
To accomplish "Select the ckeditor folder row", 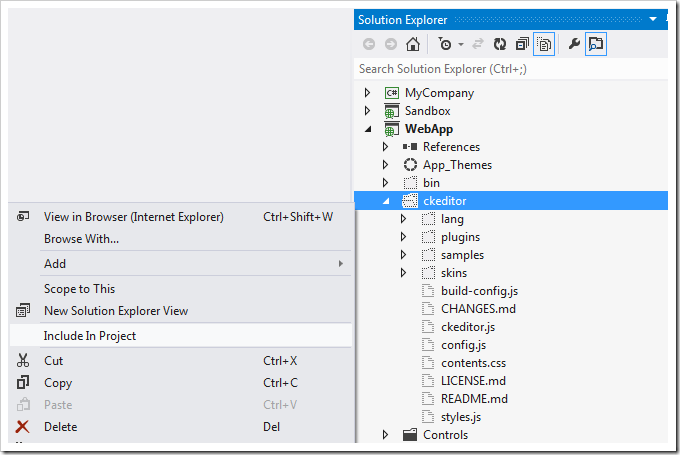I will click(x=511, y=201).
